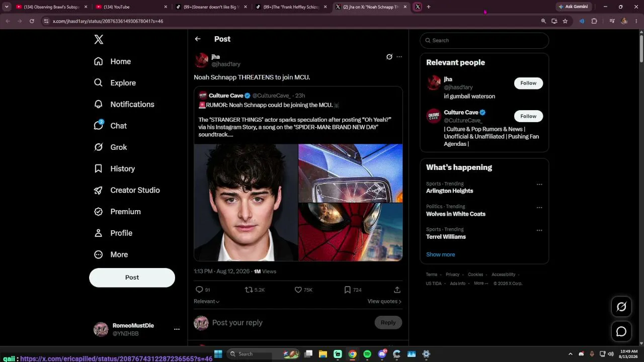Open account menu dots next to RomeoMustDie

pos(177,329)
